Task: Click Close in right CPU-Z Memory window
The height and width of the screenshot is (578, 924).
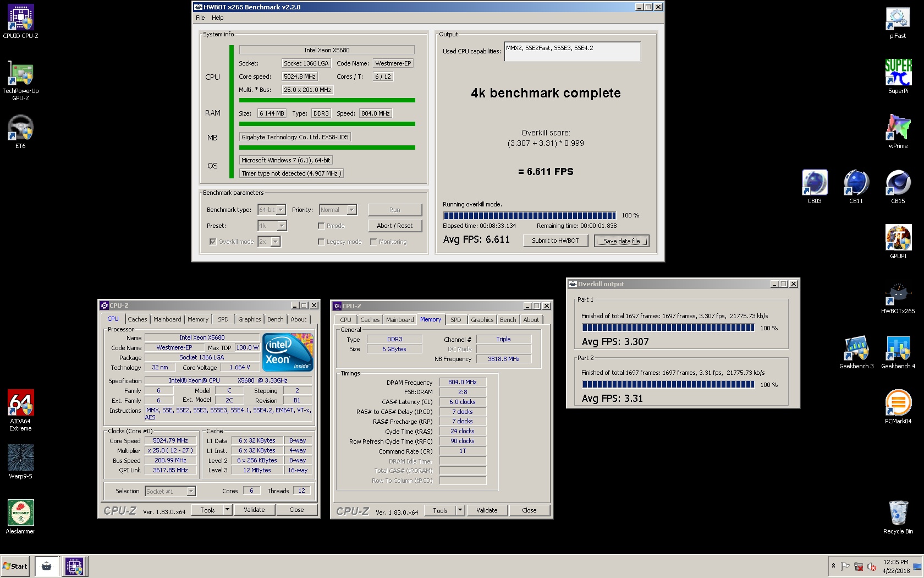Action: coord(529,510)
